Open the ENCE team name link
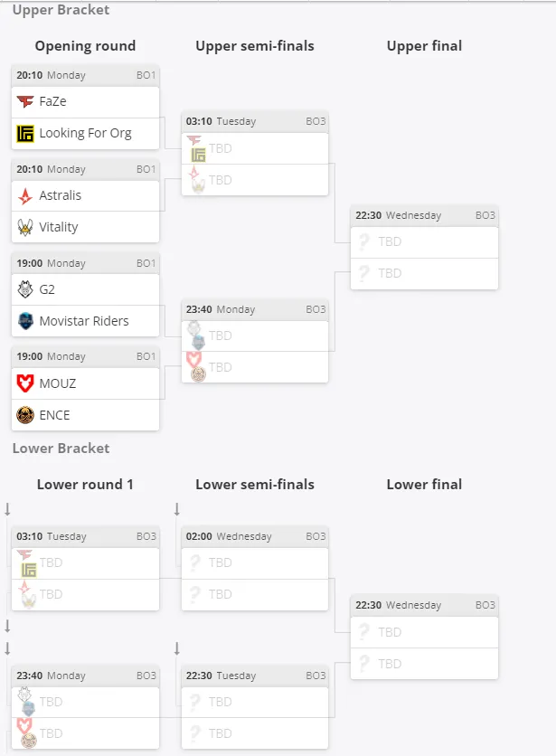Image resolution: width=556 pixels, height=756 pixels. pos(54,415)
